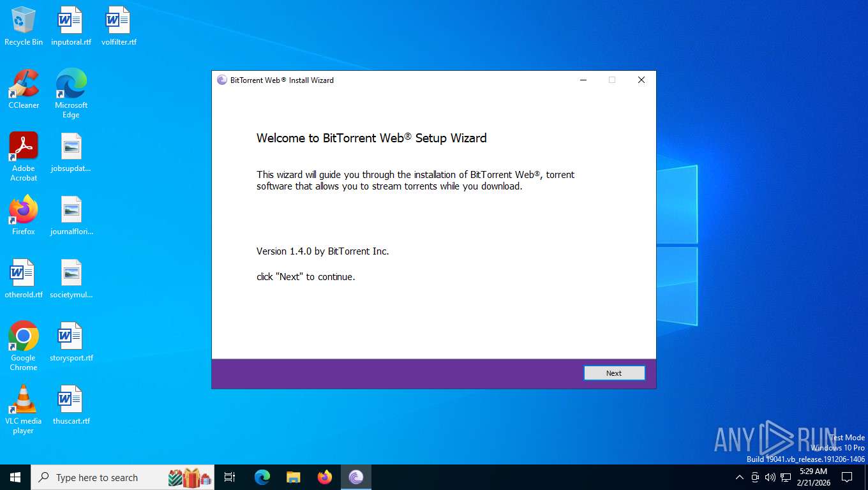Viewport: 868px width, 490px height.
Task: Select the jobsupdat... image file on the desktop
Action: (x=71, y=153)
